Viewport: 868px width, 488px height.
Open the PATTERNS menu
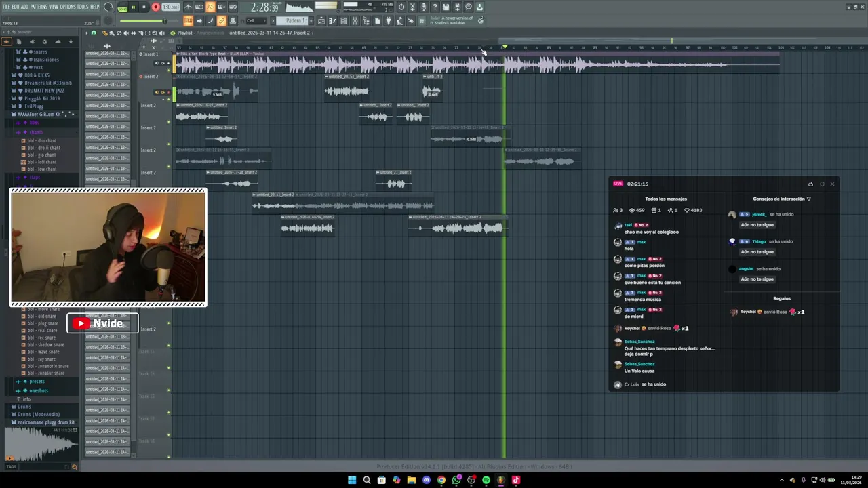tap(39, 7)
